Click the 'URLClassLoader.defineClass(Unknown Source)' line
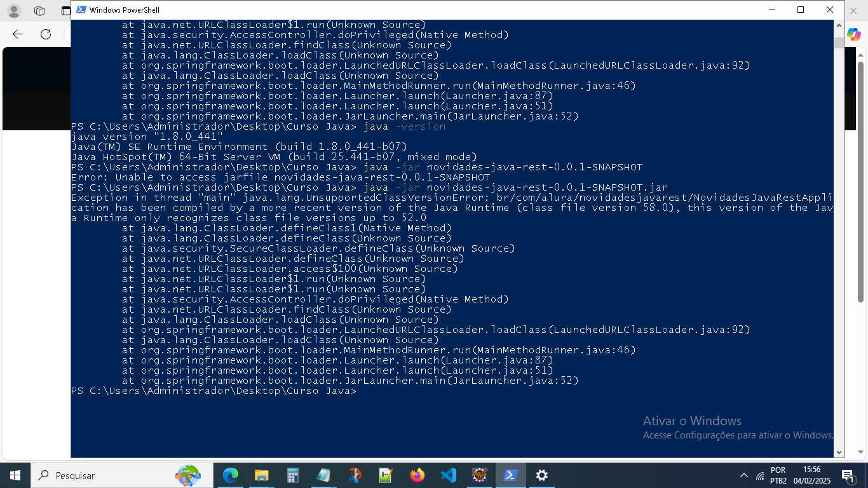Image resolution: width=868 pixels, height=488 pixels. (x=293, y=259)
